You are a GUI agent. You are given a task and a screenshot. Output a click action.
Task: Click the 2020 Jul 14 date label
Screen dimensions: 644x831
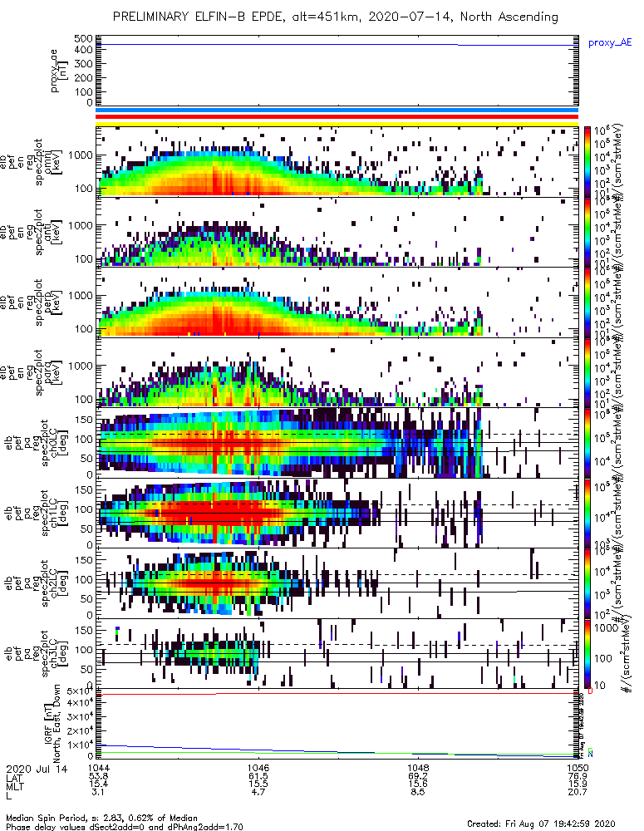point(37,769)
